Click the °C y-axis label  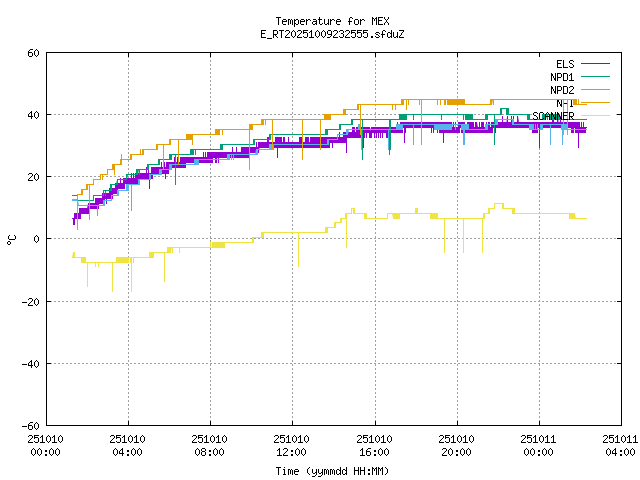[x=12, y=239]
